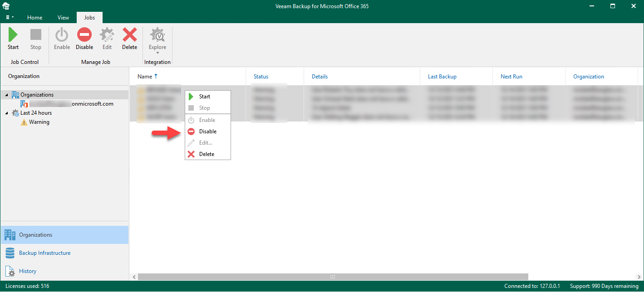Click the red X Delete button in the ribbon
This screenshot has width=644, height=292.
[x=130, y=39]
